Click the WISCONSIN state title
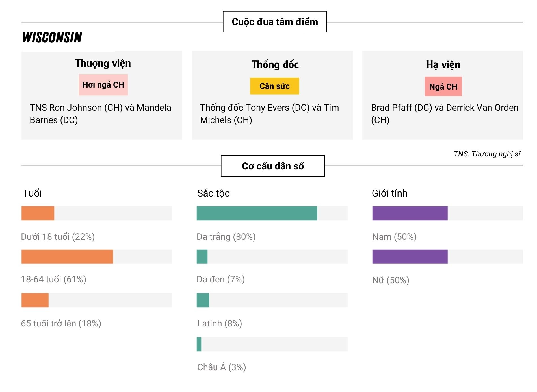 pyautogui.click(x=52, y=37)
